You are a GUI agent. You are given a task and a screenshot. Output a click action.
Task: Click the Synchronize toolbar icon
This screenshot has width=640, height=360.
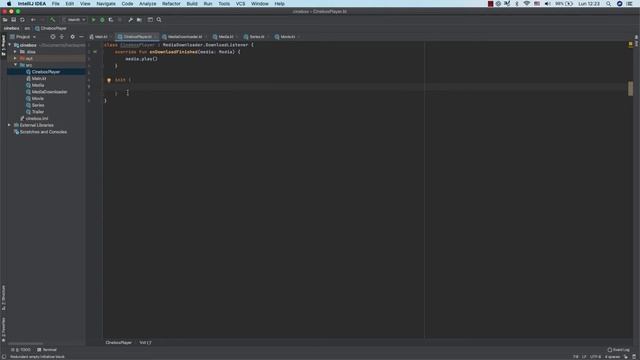pyautogui.click(x=22, y=20)
